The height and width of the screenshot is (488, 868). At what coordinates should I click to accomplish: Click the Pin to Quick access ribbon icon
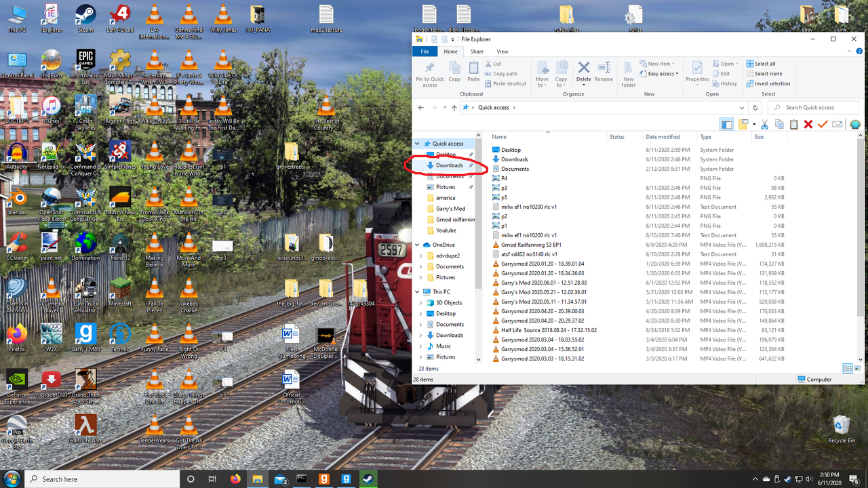tap(429, 71)
